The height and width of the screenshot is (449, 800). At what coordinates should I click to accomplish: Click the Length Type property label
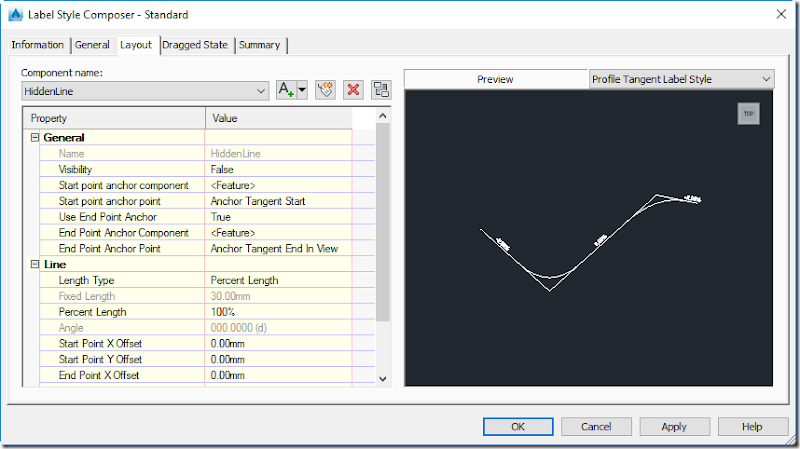point(86,280)
